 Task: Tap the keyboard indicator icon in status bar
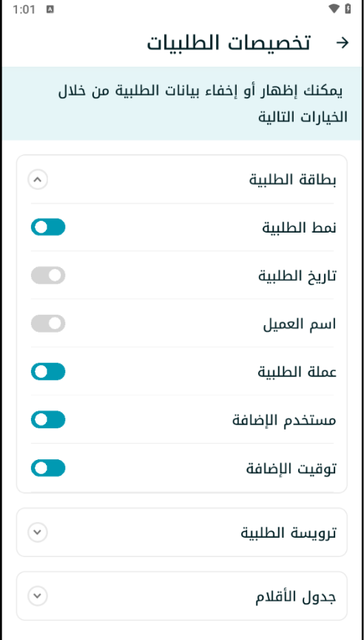tap(50, 10)
